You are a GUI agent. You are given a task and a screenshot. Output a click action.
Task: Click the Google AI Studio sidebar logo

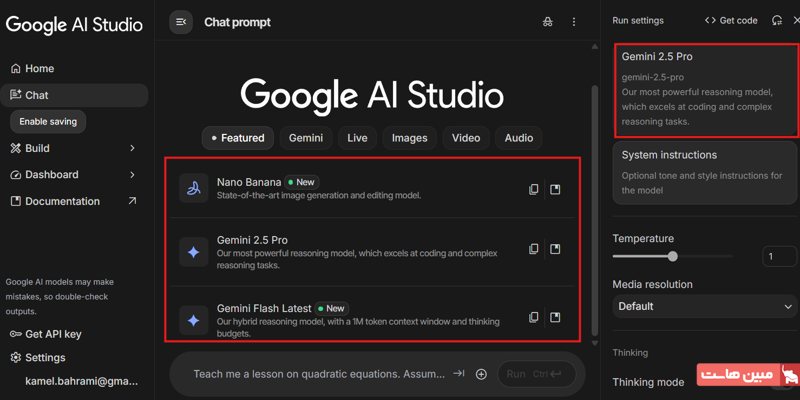click(x=74, y=24)
